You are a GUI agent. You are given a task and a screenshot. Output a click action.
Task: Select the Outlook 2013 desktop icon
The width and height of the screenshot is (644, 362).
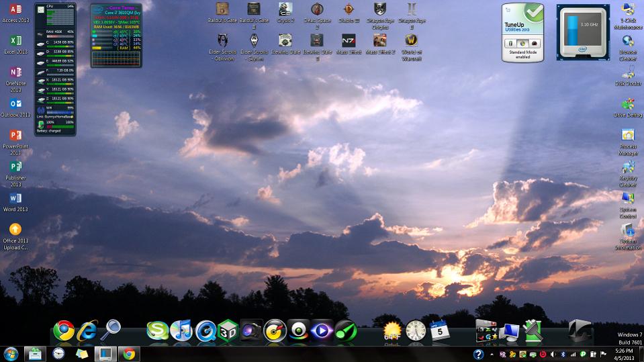pyautogui.click(x=15, y=107)
